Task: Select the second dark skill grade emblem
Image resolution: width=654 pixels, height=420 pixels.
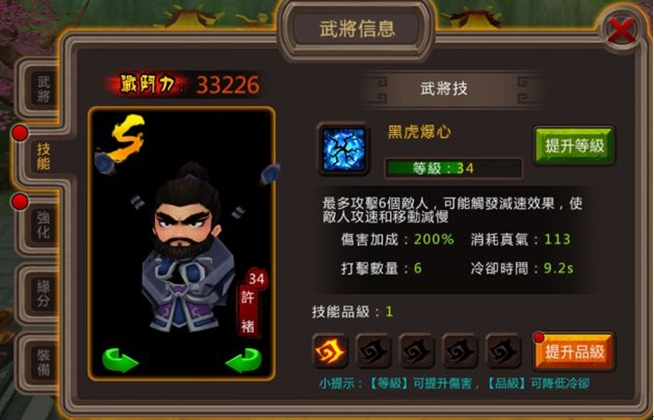Action: coord(373,351)
